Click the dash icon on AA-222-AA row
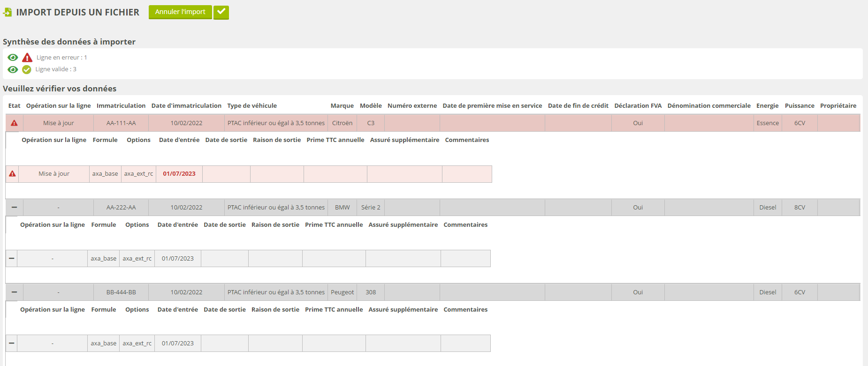 click(x=14, y=208)
